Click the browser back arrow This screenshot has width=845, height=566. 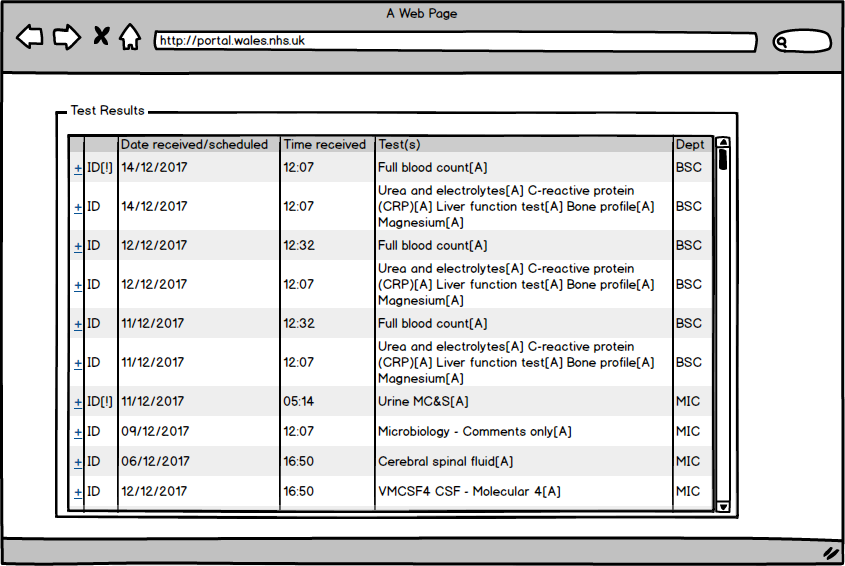30,38
